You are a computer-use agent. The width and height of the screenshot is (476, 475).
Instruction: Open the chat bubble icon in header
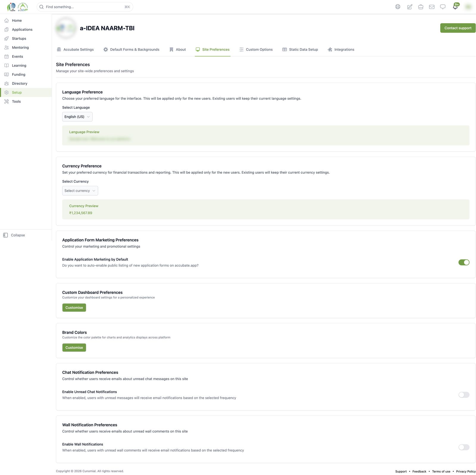point(443,7)
